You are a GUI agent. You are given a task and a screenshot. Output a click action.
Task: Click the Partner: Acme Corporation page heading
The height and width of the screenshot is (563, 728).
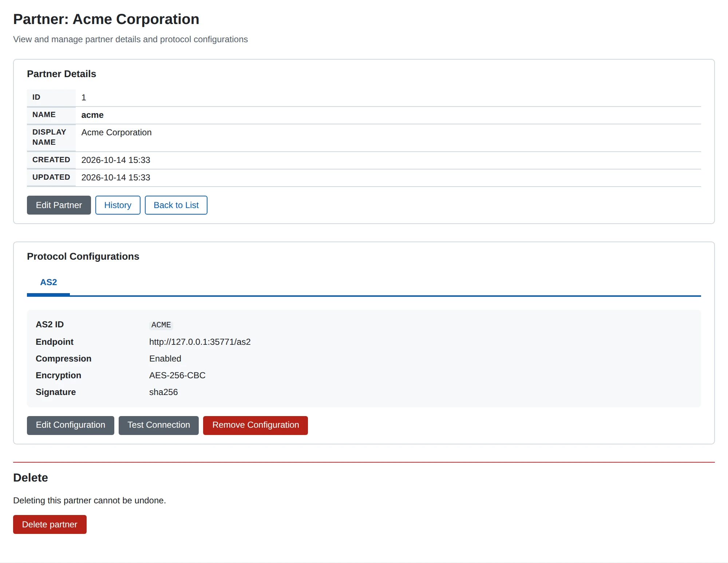pyautogui.click(x=106, y=19)
